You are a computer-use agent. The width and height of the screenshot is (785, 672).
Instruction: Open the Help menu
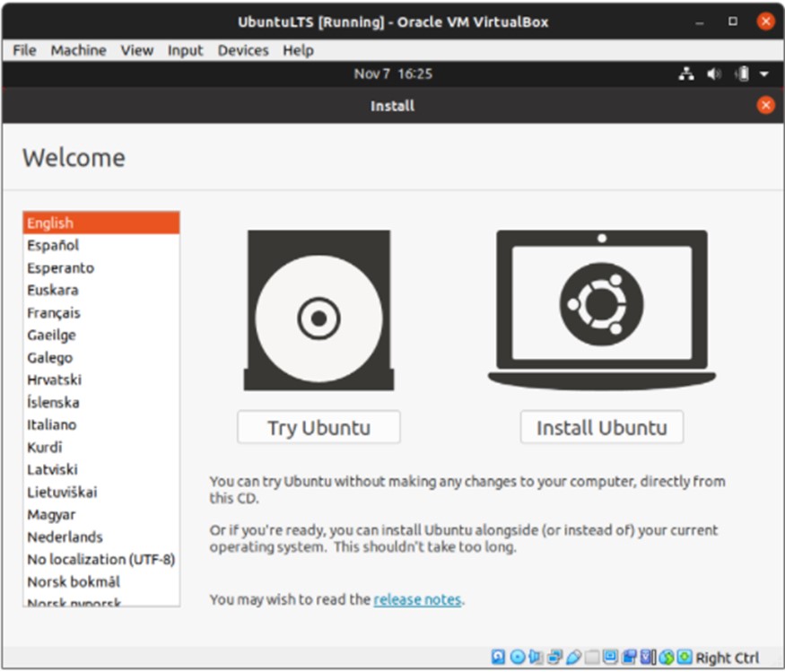tap(298, 50)
